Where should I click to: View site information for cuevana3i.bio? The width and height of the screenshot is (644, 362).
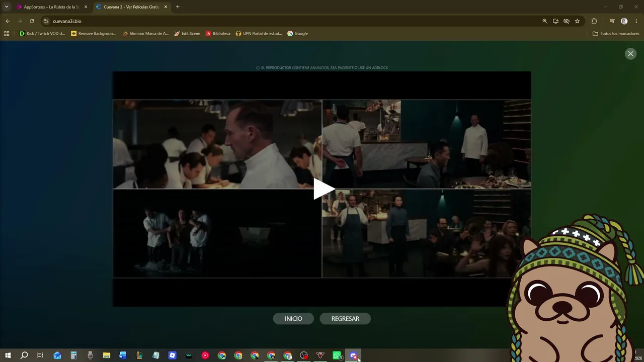pyautogui.click(x=46, y=21)
